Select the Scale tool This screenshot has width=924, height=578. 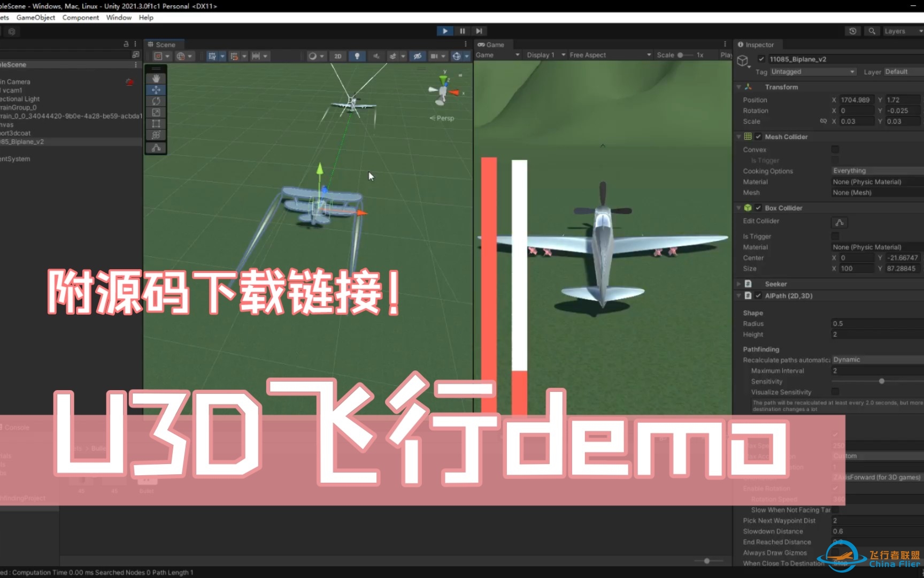click(156, 112)
